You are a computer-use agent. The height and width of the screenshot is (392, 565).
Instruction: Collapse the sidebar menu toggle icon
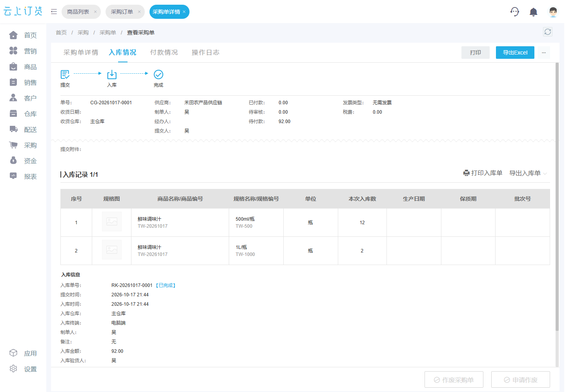(x=54, y=12)
